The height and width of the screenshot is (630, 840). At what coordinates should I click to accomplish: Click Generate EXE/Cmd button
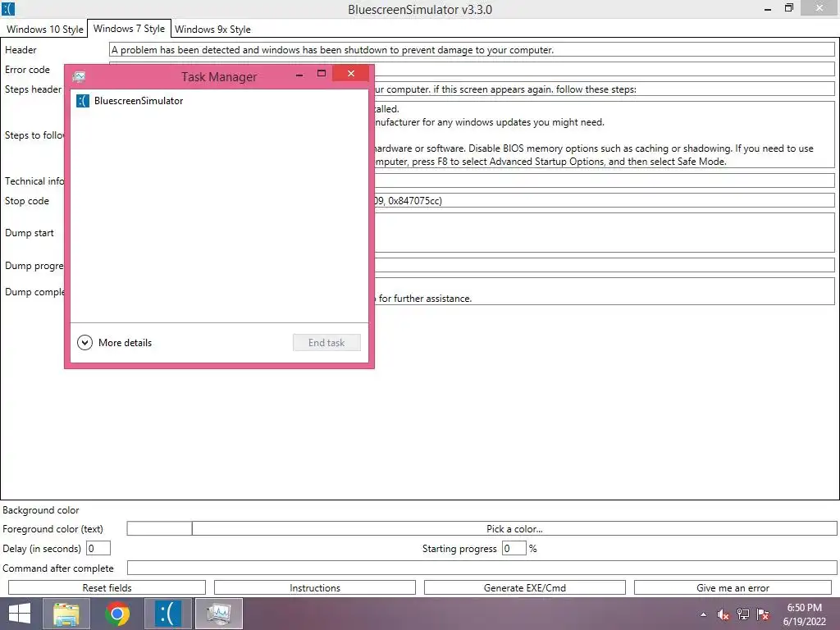click(525, 587)
